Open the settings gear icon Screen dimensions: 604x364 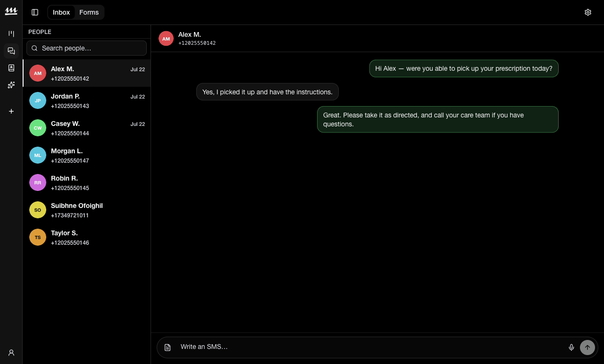[588, 12]
